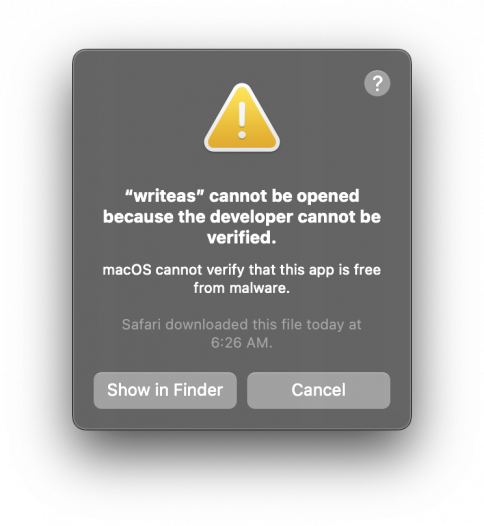Click the word "macOS" in the message
This screenshot has height=526, width=484.
(x=127, y=270)
